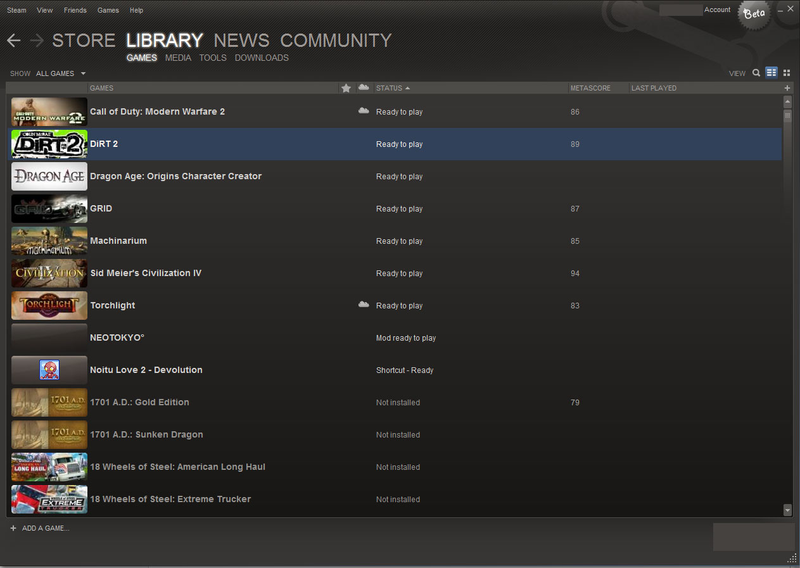Image resolution: width=800 pixels, height=568 pixels.
Task: Sort by the STATUS column header
Action: point(392,88)
